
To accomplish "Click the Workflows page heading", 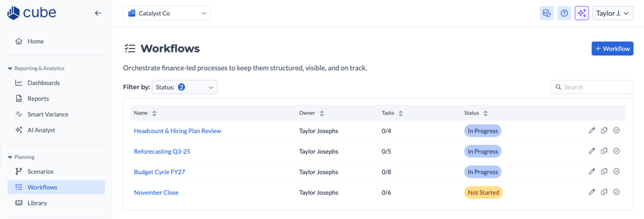I will [x=170, y=49].
